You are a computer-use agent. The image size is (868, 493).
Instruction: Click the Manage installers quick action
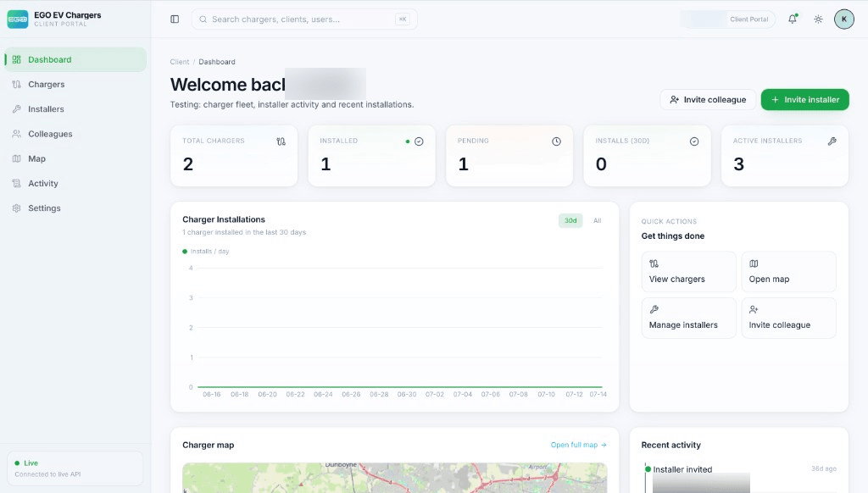click(x=688, y=319)
